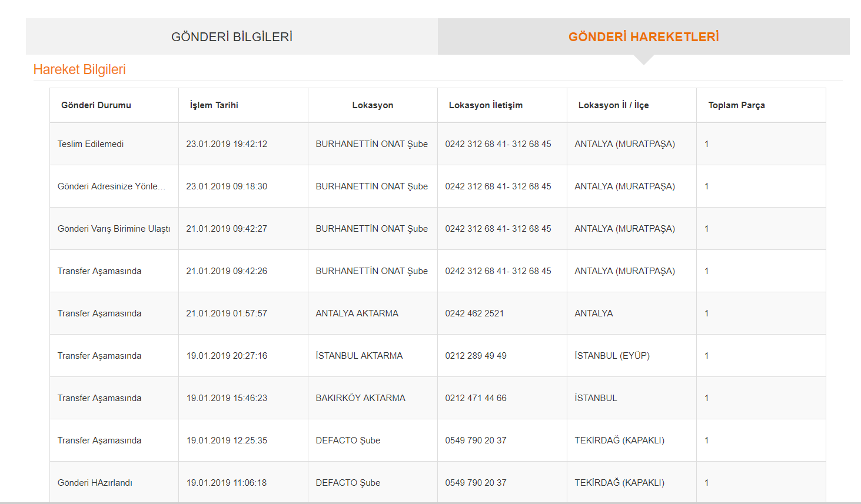The height and width of the screenshot is (504, 861).
Task: Click date 23.01.2019 19:42:12
Action: click(227, 144)
